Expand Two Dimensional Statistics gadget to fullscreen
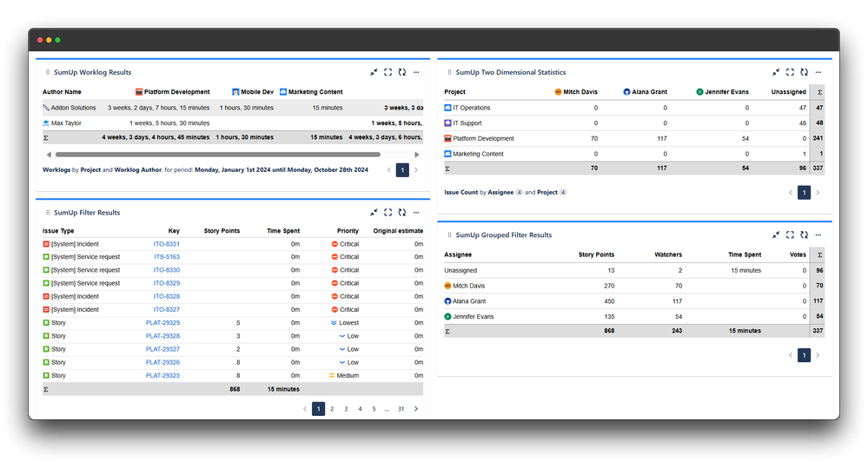The width and height of the screenshot is (868, 462). [x=790, y=72]
